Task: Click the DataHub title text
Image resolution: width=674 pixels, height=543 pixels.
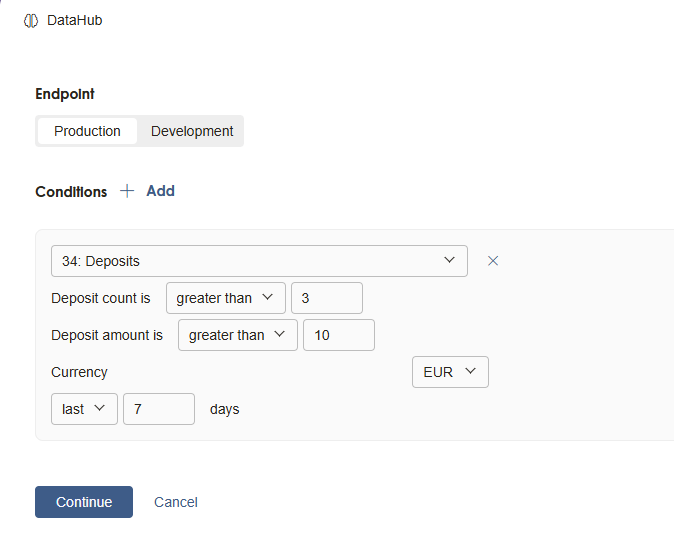Action: tap(74, 20)
